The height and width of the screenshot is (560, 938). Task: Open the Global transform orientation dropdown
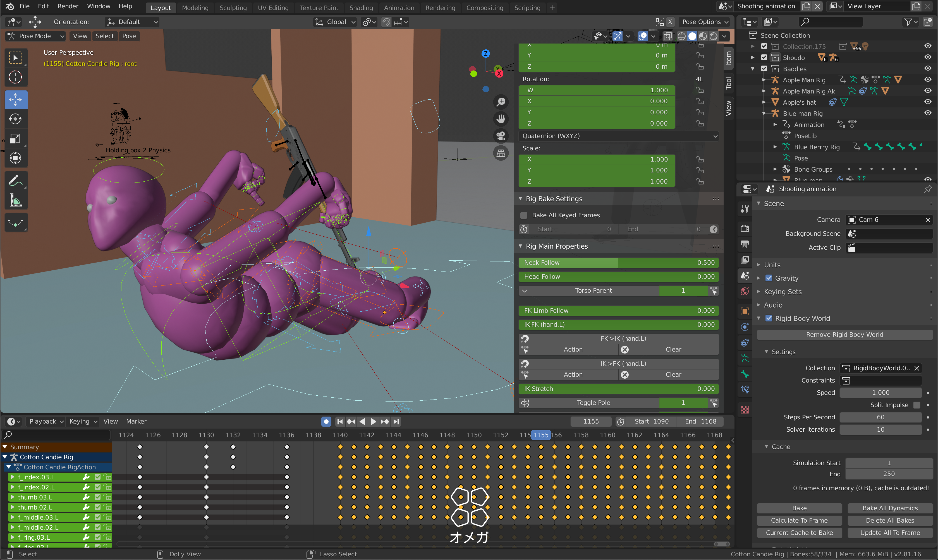tap(335, 22)
